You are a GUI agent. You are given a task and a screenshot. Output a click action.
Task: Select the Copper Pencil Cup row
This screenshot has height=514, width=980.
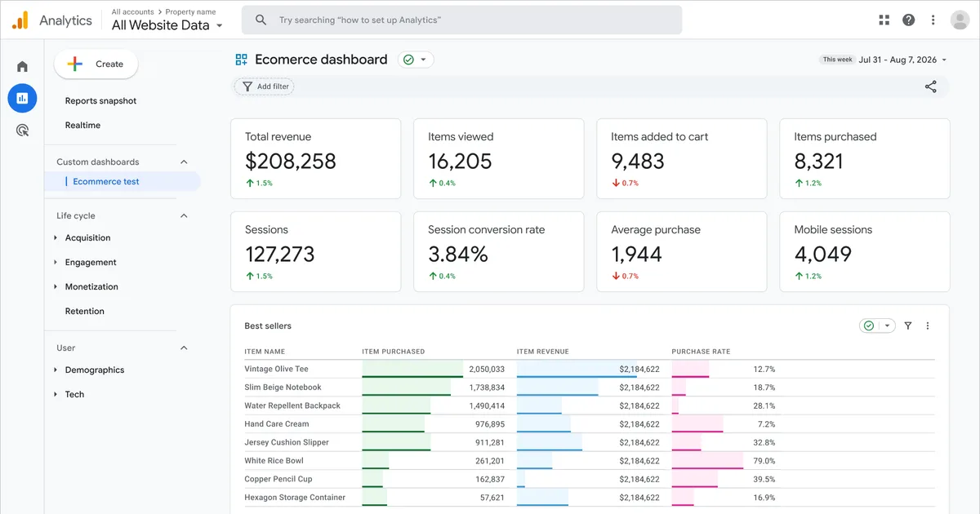pos(590,479)
